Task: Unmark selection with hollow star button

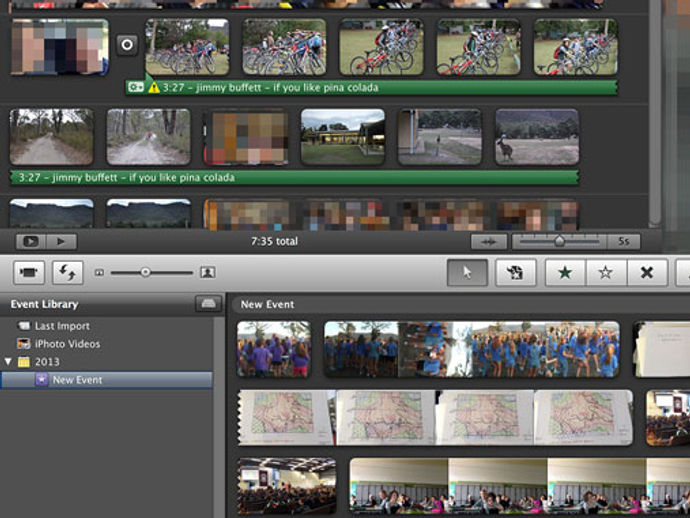Action: 606,272
